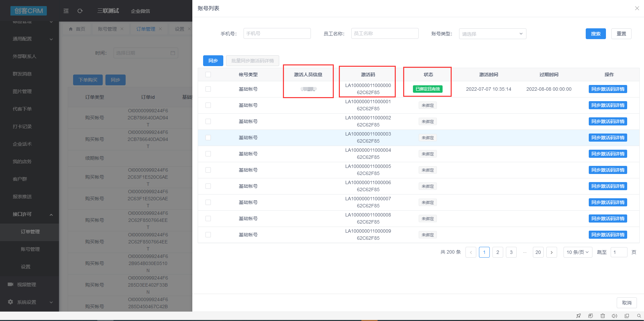Click the blue 搜索 button
The image size is (644, 321).
[x=595, y=34]
